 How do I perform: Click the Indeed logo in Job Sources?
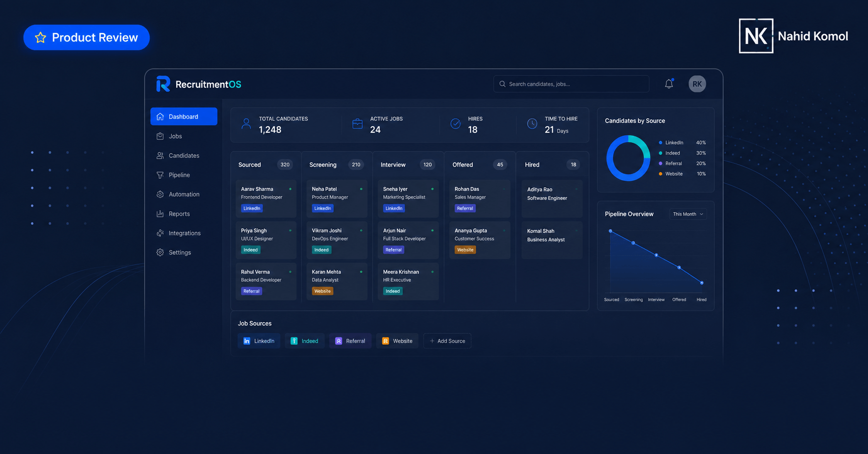point(294,341)
